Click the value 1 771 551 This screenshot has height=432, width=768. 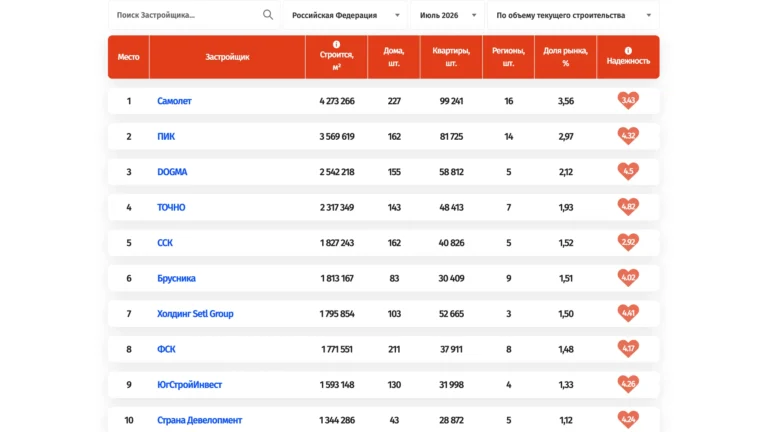[x=337, y=349]
